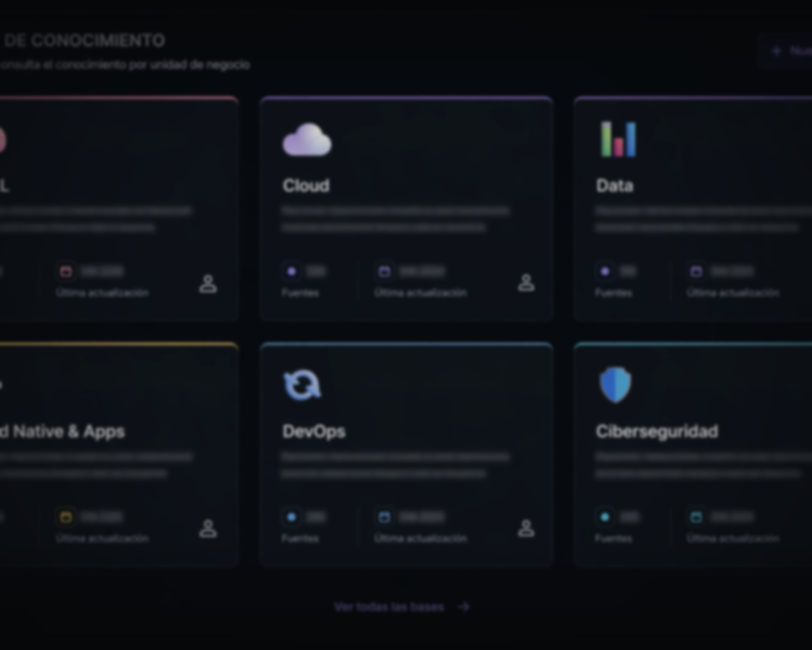Click the sync arrows icon on DevOps card
The height and width of the screenshot is (650, 812).
302,385
